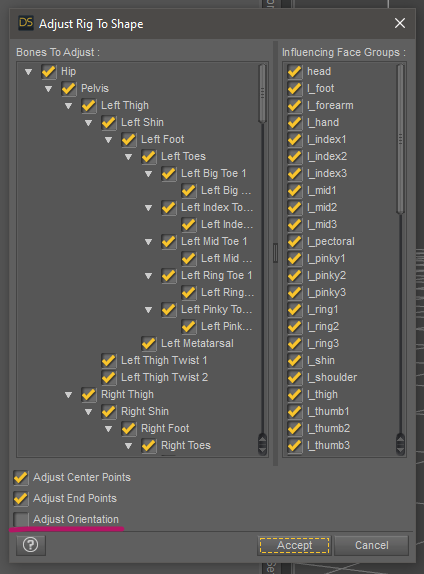Toggle Adjust End Points checkbox
The image size is (424, 574).
[x=21, y=498]
